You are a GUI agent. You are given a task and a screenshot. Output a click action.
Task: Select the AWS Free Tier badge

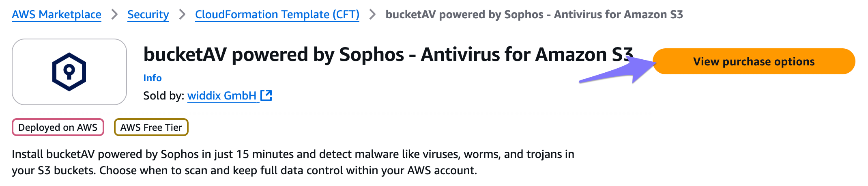(151, 127)
